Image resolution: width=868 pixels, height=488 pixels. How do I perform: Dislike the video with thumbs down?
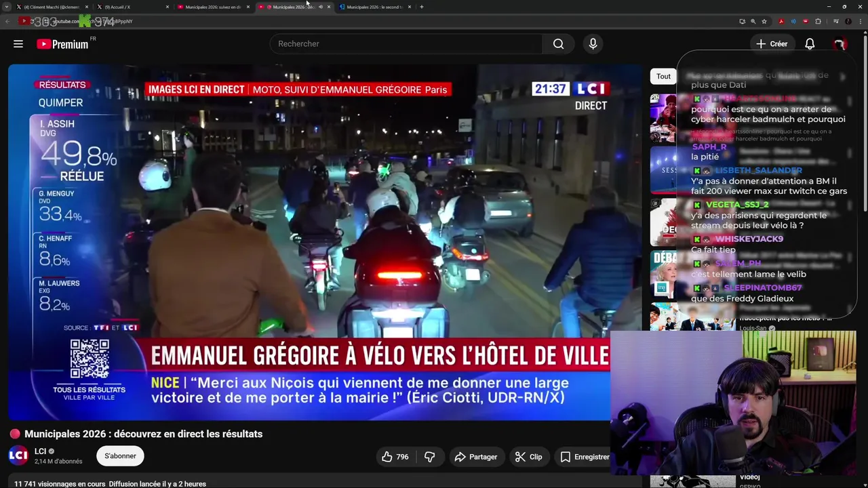coord(429,457)
